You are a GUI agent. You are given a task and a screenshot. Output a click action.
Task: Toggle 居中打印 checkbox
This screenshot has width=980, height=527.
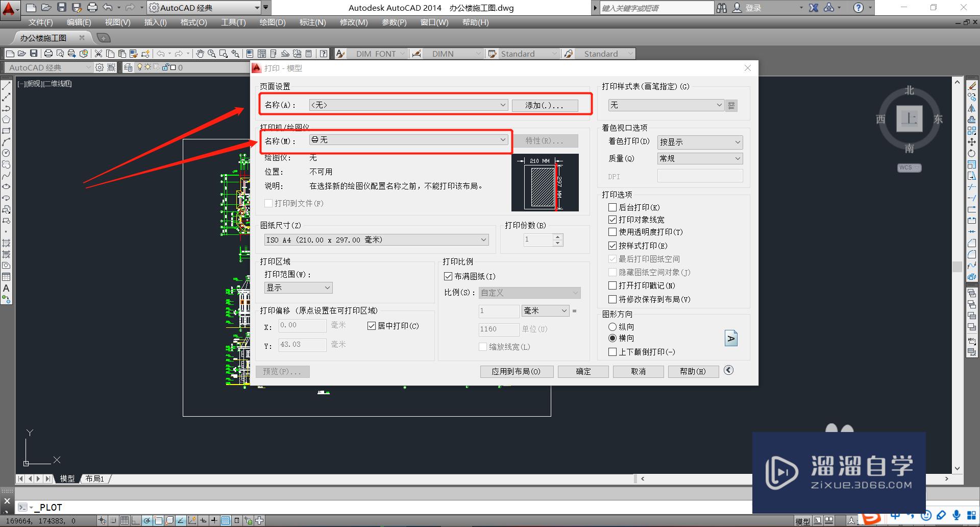pyautogui.click(x=372, y=326)
